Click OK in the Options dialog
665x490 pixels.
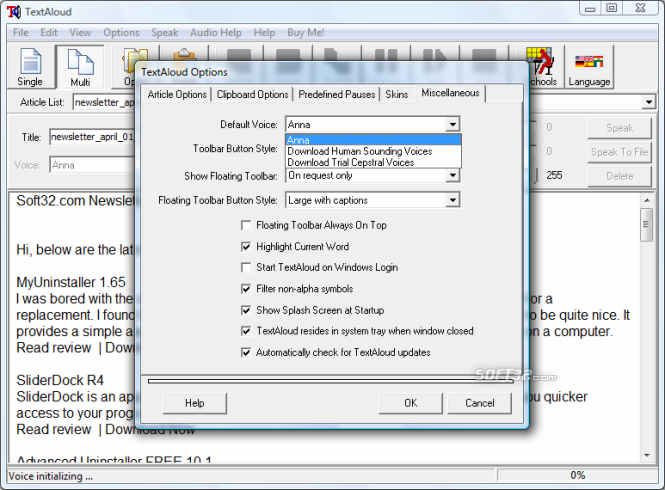coord(410,403)
